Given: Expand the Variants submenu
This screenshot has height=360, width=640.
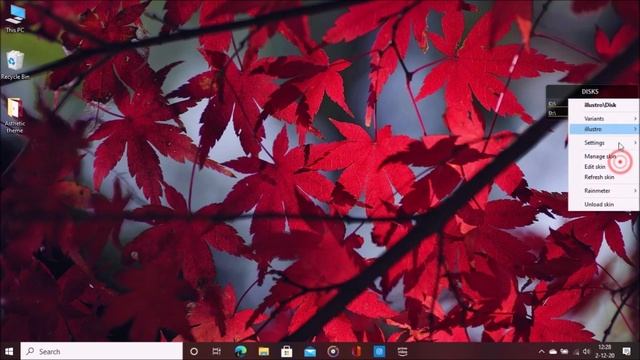Looking at the screenshot, I should point(604,118).
